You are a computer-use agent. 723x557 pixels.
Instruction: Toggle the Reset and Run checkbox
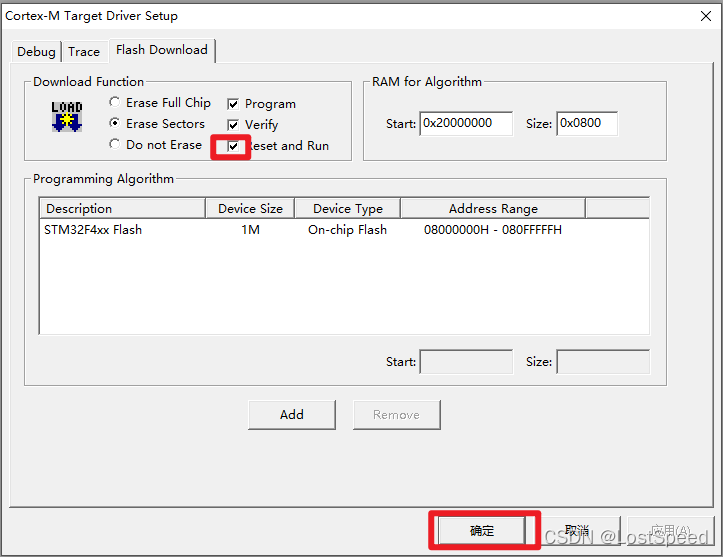pos(233,147)
